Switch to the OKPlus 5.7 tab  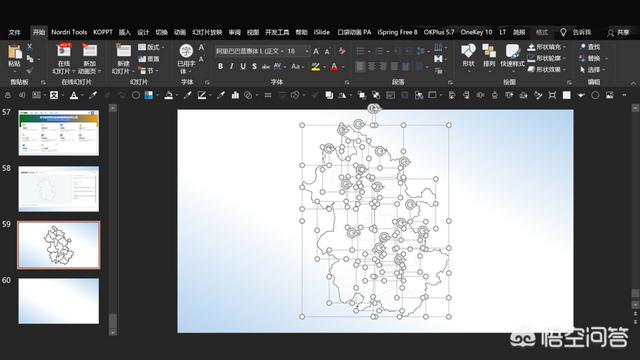[439, 32]
